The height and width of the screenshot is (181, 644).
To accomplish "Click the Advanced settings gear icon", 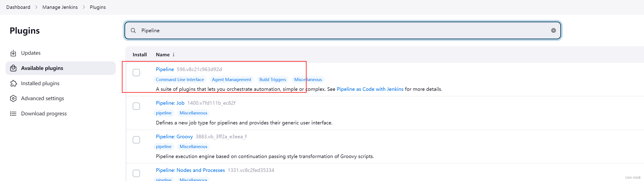I will tap(13, 98).
